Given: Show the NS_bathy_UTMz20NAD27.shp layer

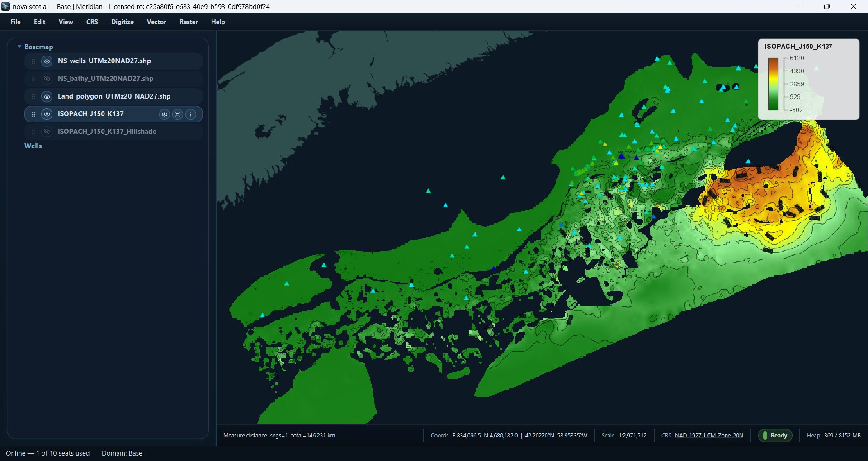Looking at the screenshot, I should click(47, 79).
